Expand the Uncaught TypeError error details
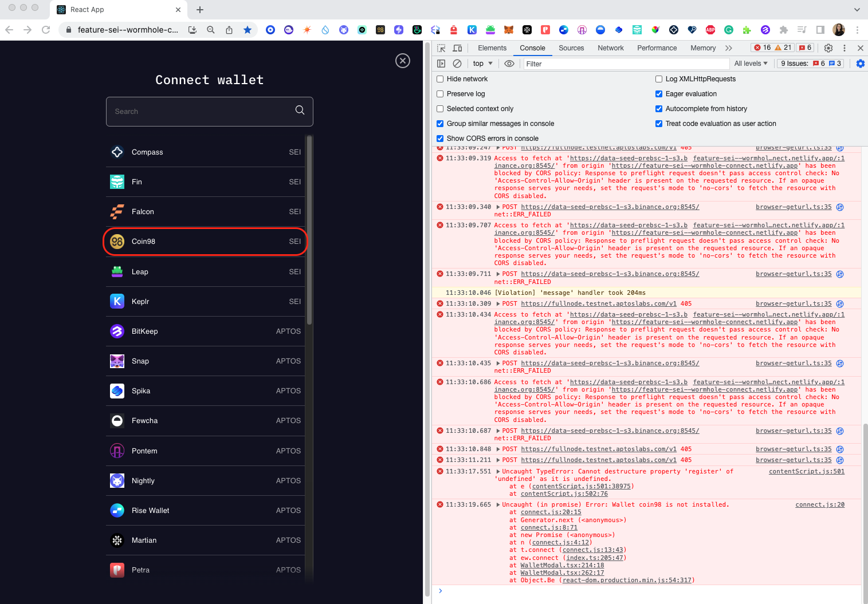868x604 pixels. 498,471
